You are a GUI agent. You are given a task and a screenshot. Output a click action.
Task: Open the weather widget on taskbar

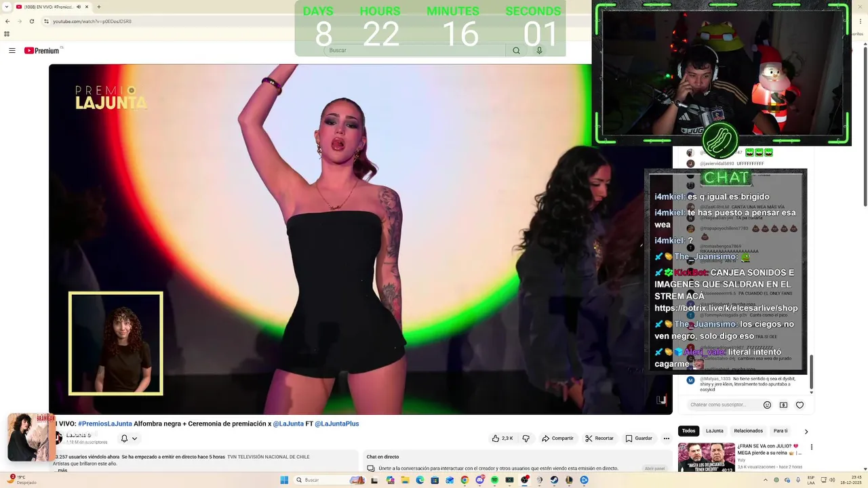pos(22,480)
